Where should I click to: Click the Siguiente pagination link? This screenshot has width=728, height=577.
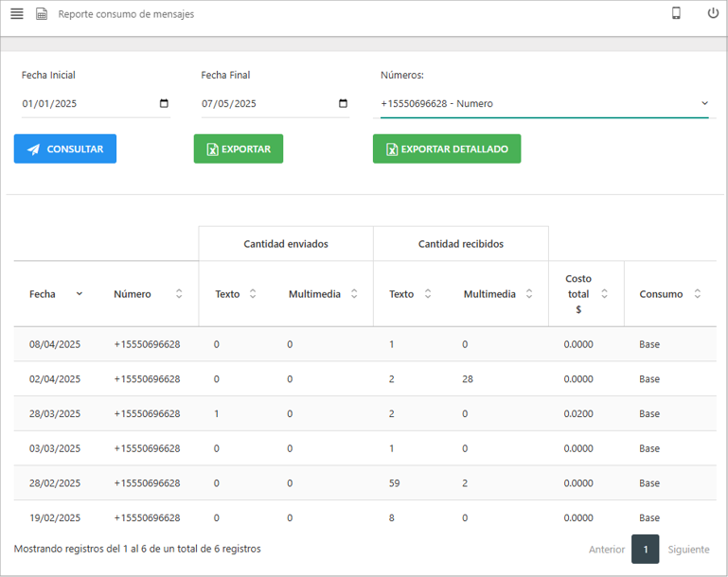(688, 549)
